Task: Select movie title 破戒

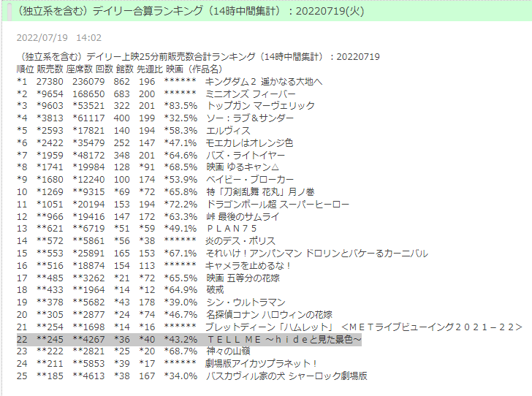Action: click(215, 290)
